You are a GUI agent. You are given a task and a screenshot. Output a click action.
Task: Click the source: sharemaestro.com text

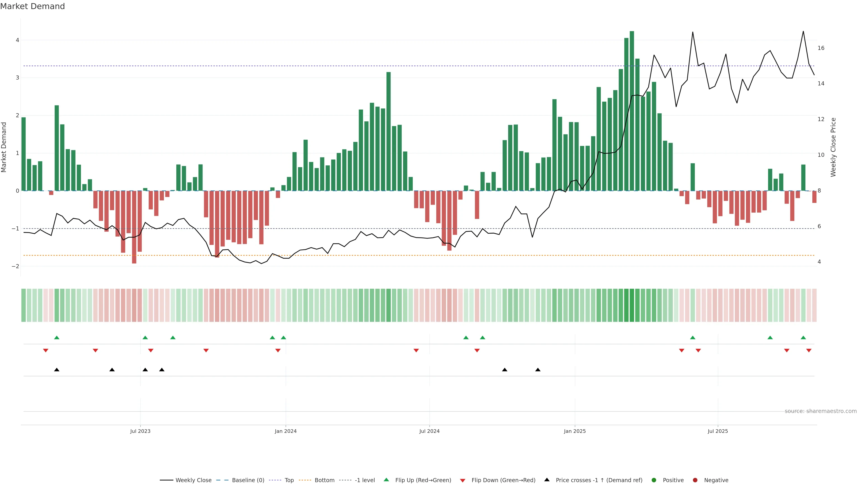point(821,411)
